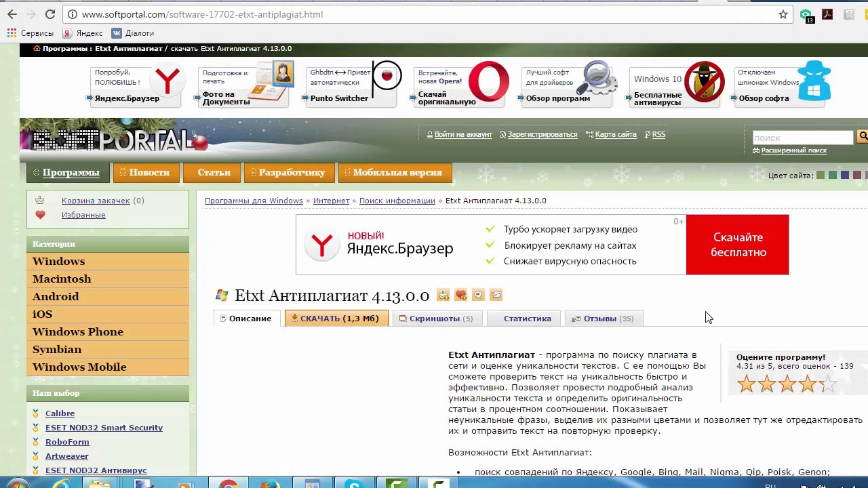Click the search magnifier button
This screenshot has height=488, width=868.
tap(863, 137)
